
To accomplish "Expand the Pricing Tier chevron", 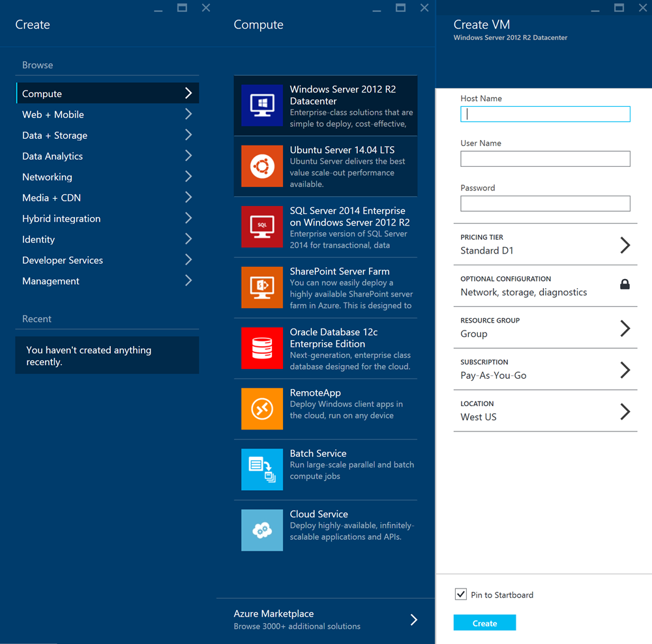I will point(625,245).
